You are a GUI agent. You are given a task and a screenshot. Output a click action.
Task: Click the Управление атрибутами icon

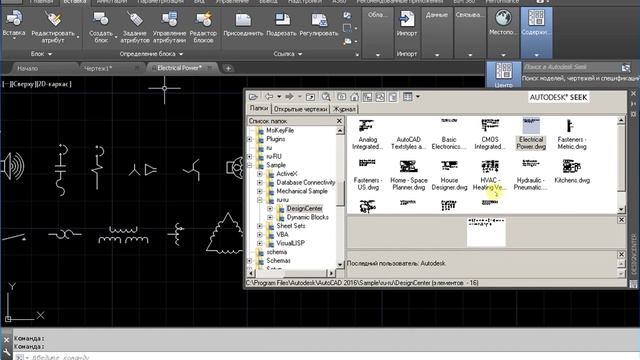coord(169,20)
